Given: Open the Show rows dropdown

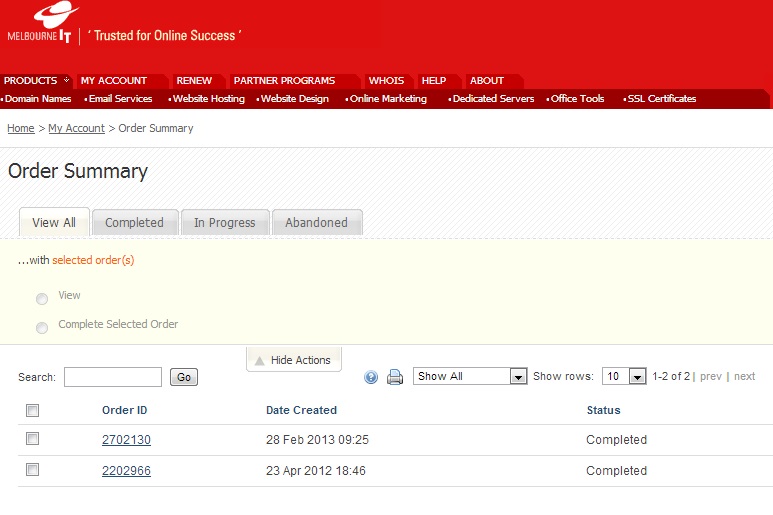Looking at the screenshot, I should point(624,377).
